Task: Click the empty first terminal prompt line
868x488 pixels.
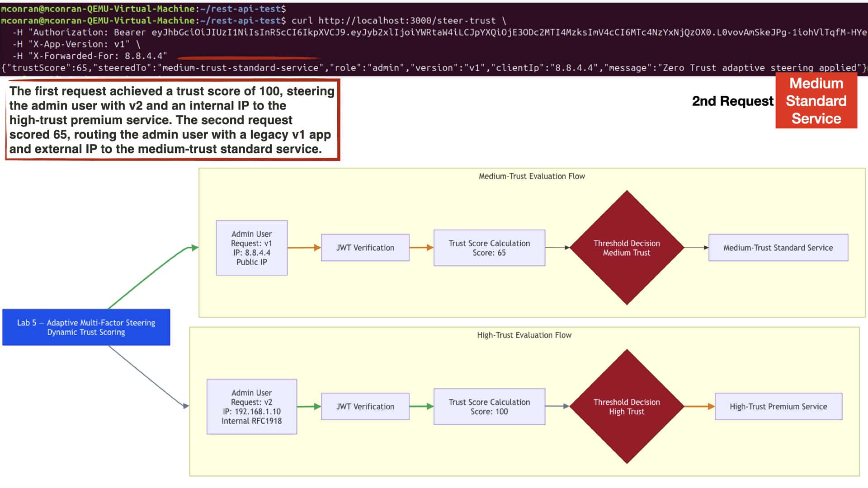Action: (x=143, y=9)
